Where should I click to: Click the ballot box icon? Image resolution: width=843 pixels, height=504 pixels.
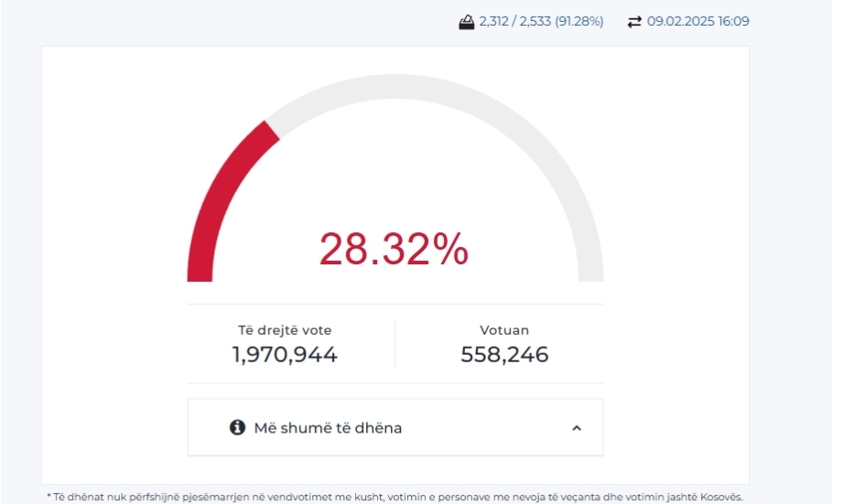(x=467, y=21)
